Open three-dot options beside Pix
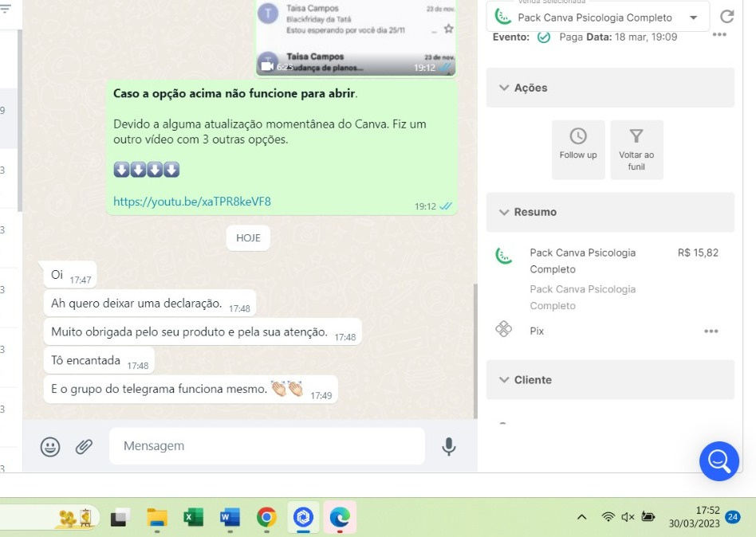 [711, 331]
